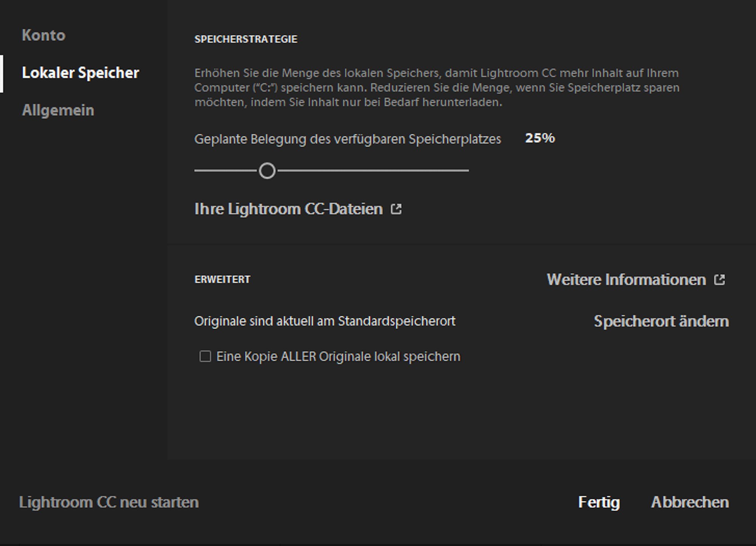Click the SPEICHERSTRATEGIE section heading
Image resolution: width=756 pixels, height=546 pixels.
coord(246,39)
